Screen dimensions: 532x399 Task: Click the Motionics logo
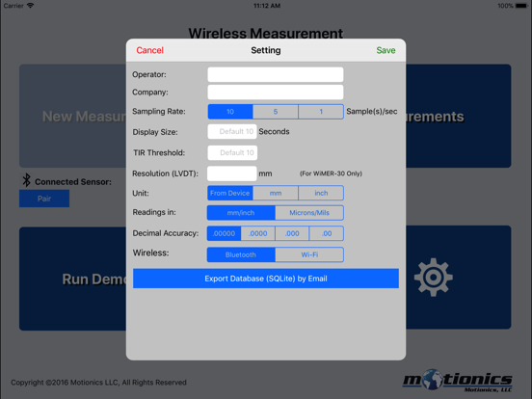(458, 381)
